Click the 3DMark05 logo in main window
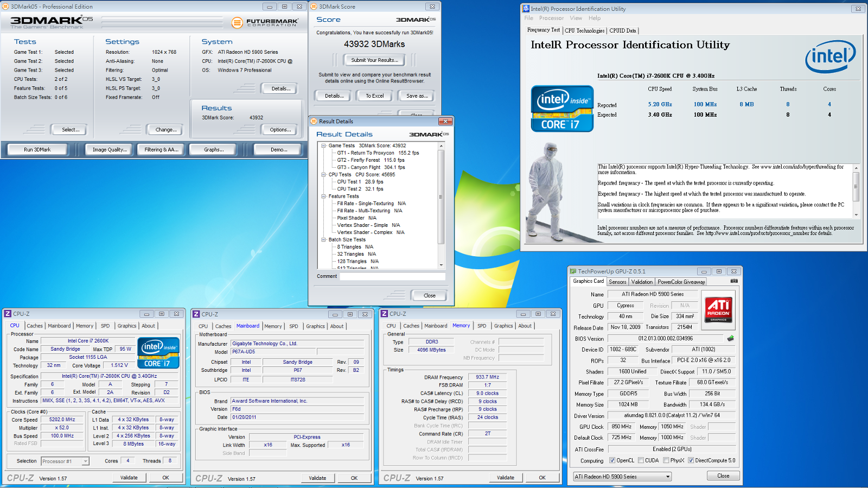 click(52, 22)
